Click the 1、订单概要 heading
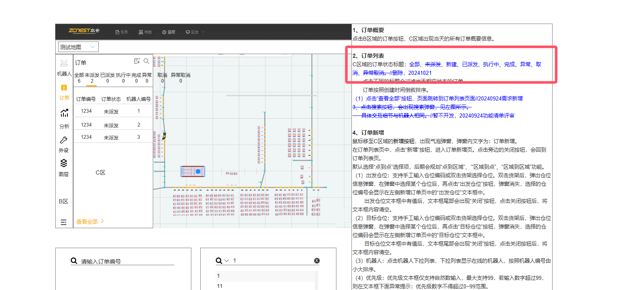This screenshot has height=290, width=644. click(368, 30)
